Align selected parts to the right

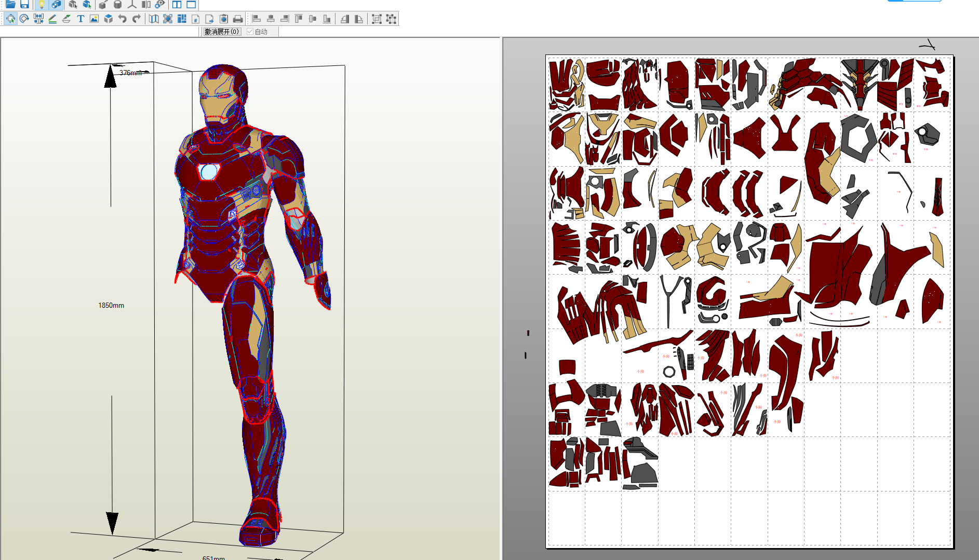click(285, 19)
